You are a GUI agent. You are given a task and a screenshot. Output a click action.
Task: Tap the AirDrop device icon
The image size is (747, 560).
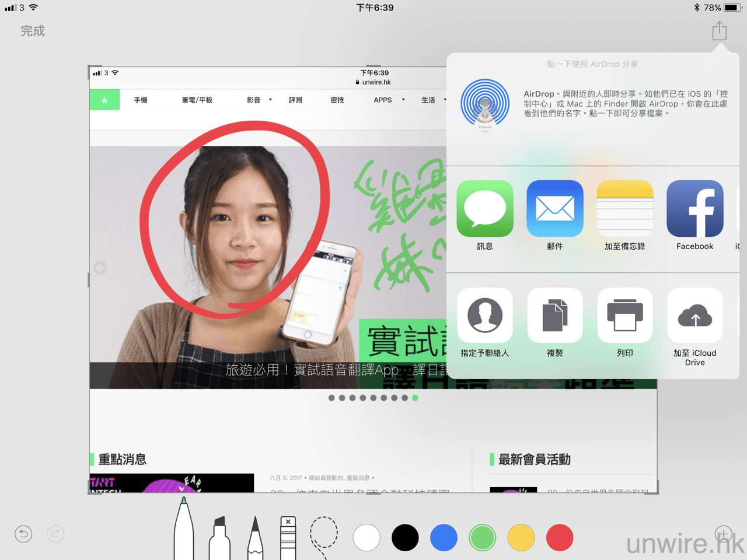484,104
